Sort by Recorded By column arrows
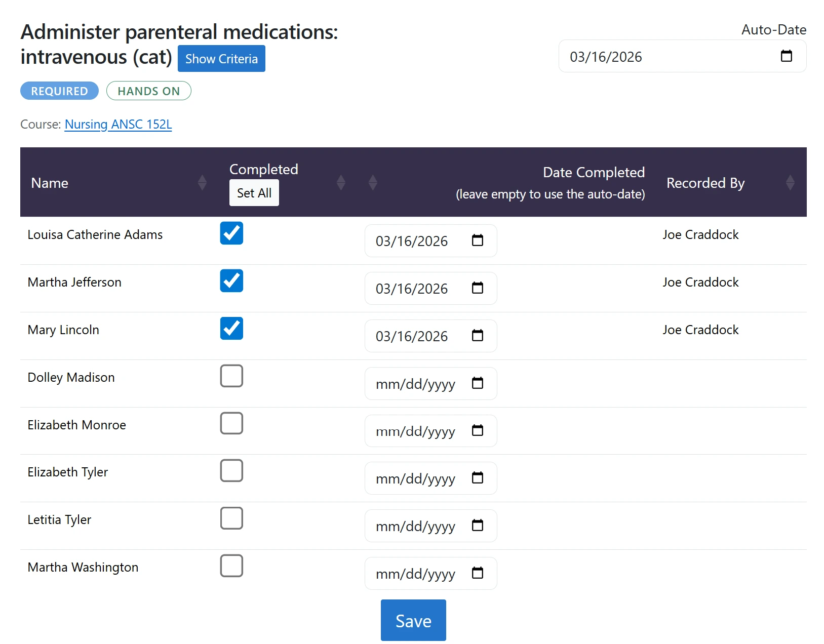Screen dimensions: 824x644 [790, 182]
